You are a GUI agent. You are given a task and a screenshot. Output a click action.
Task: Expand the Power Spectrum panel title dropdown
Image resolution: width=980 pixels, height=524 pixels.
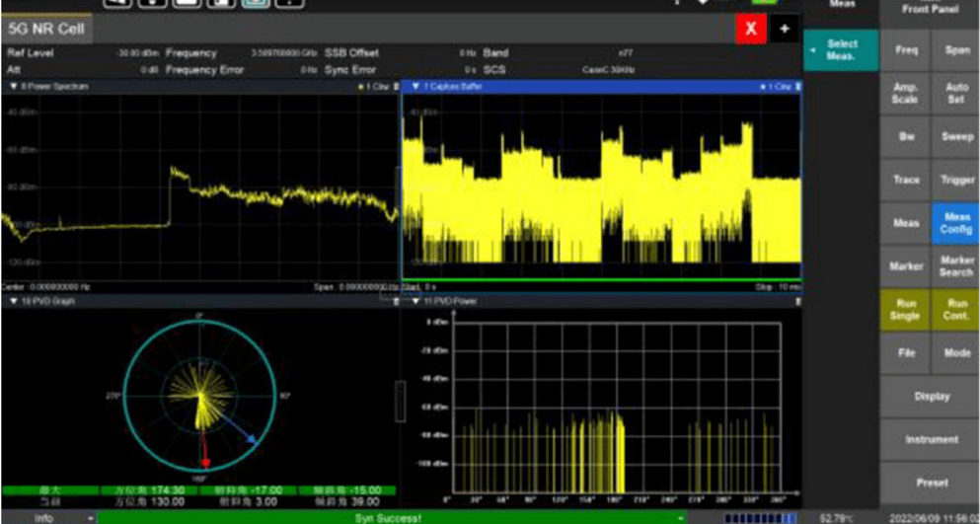click(x=13, y=87)
